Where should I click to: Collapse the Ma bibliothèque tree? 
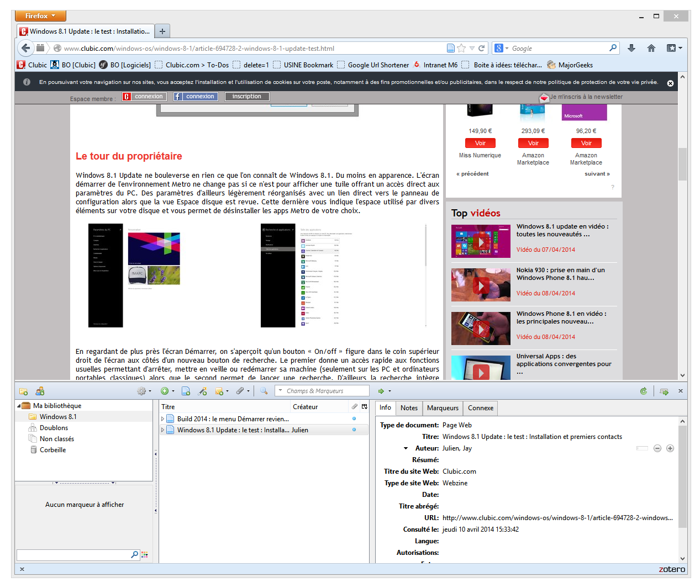click(19, 406)
